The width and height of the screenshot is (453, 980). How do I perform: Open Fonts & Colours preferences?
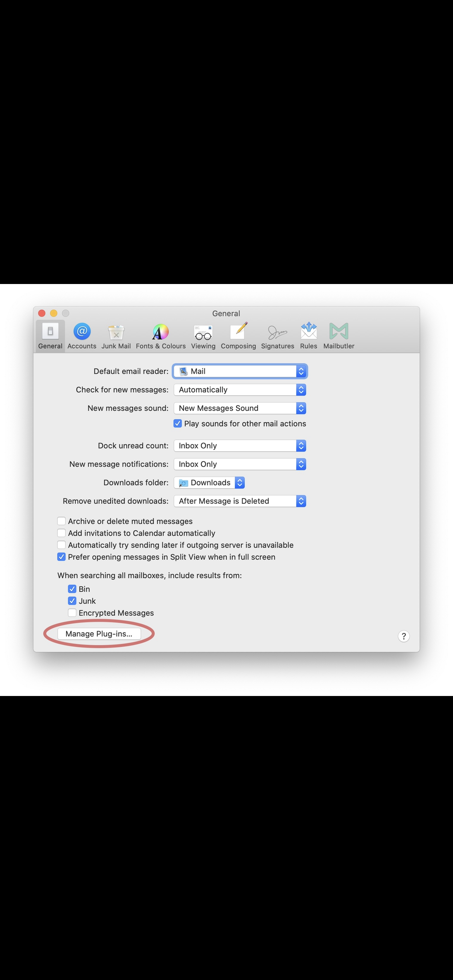point(160,336)
